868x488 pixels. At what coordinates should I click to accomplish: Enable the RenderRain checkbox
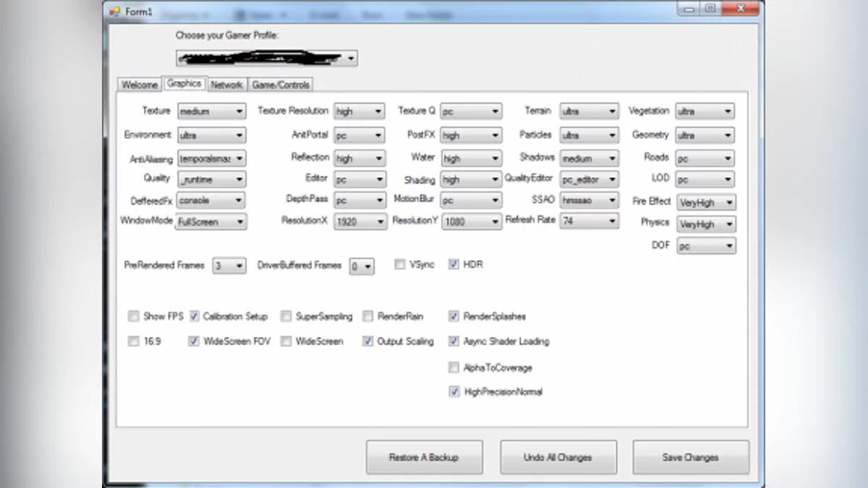tap(368, 316)
